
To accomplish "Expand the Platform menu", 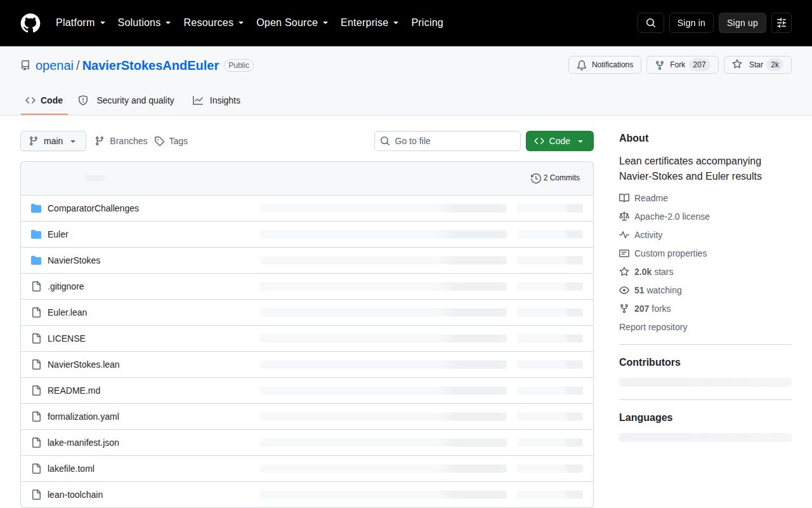I will click(81, 23).
